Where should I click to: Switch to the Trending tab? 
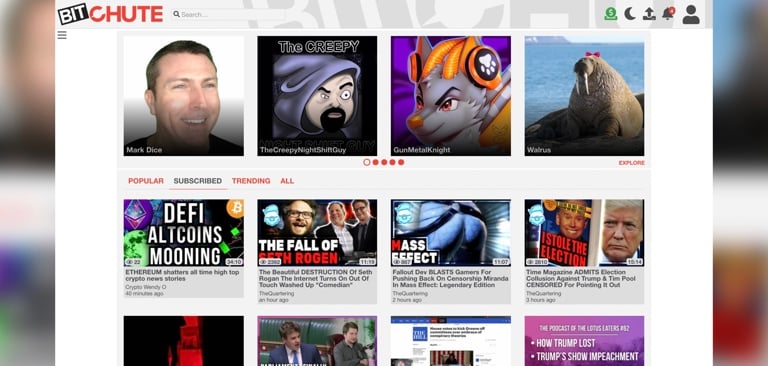click(251, 181)
